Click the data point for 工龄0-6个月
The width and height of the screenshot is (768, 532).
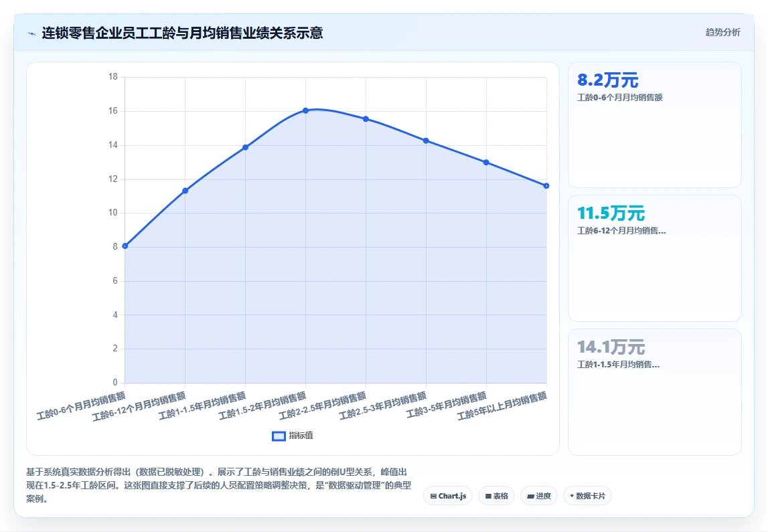click(125, 246)
